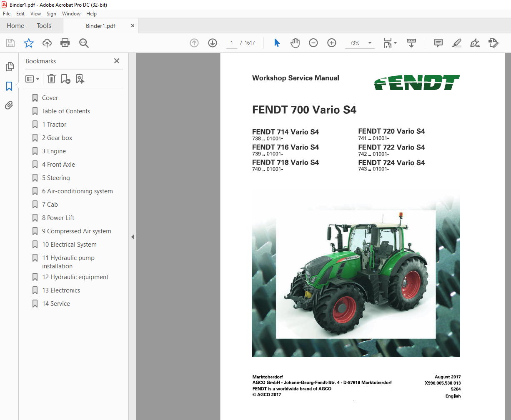This screenshot has width=511, height=420.
Task: Jump to 14 Service bookmark
Action: click(x=56, y=304)
